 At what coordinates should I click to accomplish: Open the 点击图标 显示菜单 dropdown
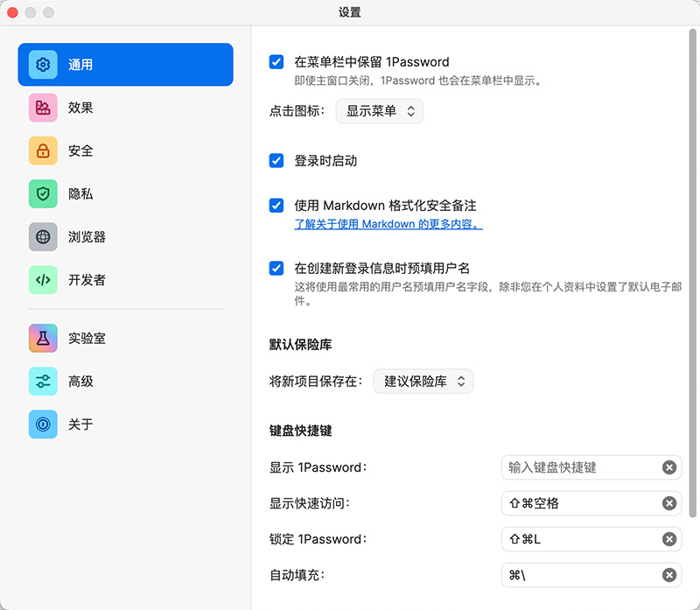click(380, 111)
